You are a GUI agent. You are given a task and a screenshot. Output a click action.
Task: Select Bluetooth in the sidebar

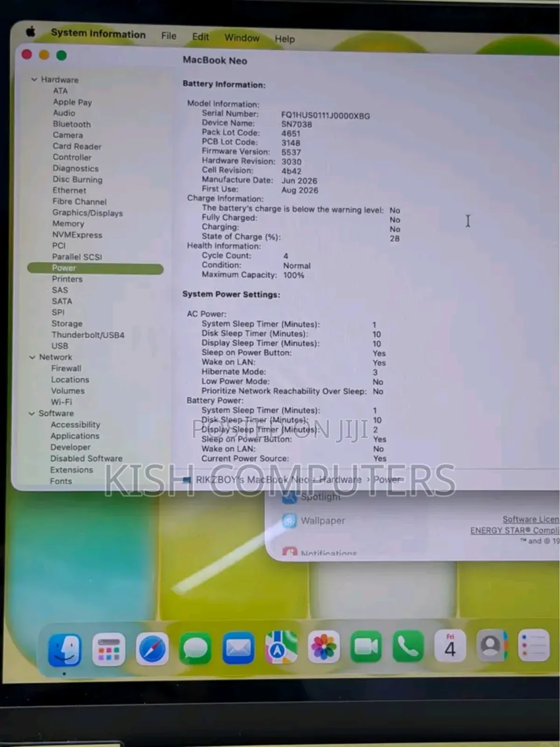point(72,124)
